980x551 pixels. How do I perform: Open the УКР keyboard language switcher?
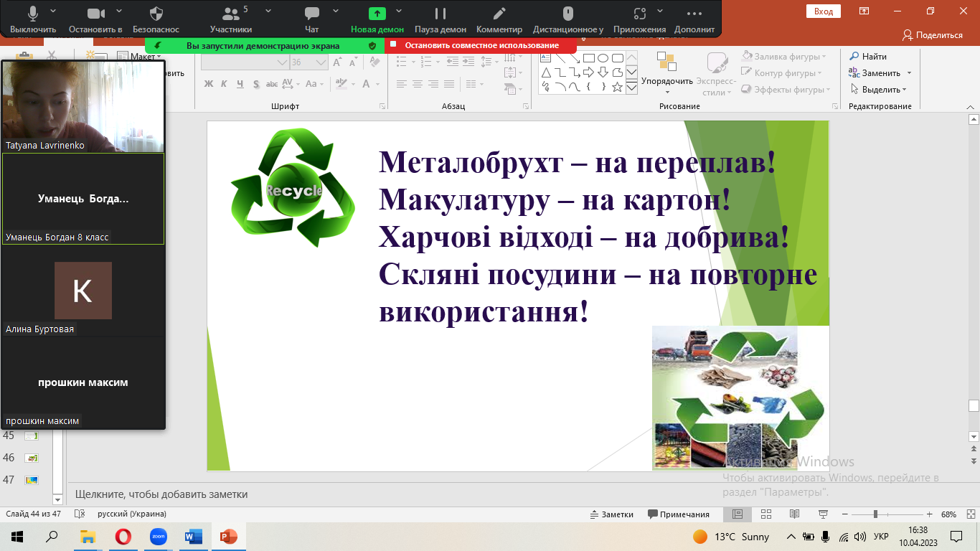[882, 537]
